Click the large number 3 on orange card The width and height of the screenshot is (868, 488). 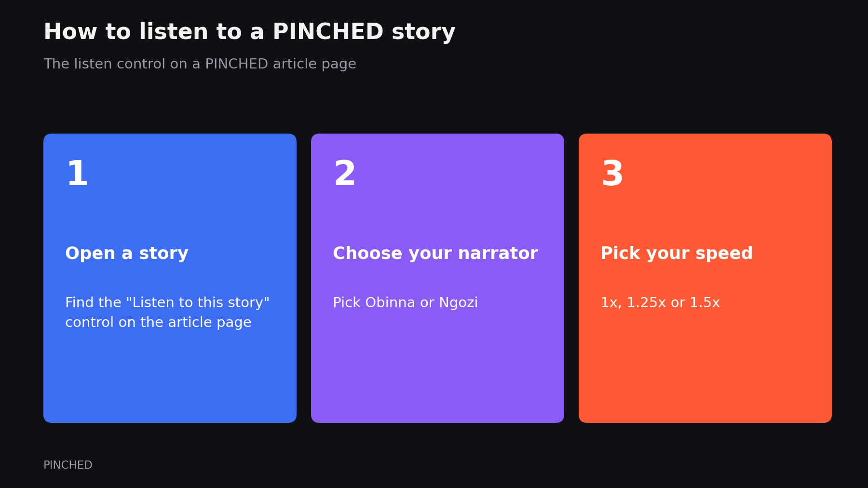pyautogui.click(x=612, y=174)
